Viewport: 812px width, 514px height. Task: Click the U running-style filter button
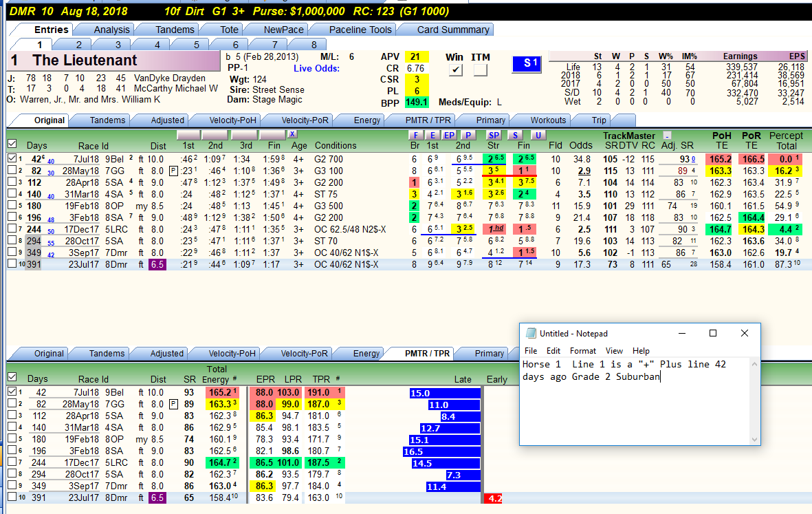(x=538, y=136)
